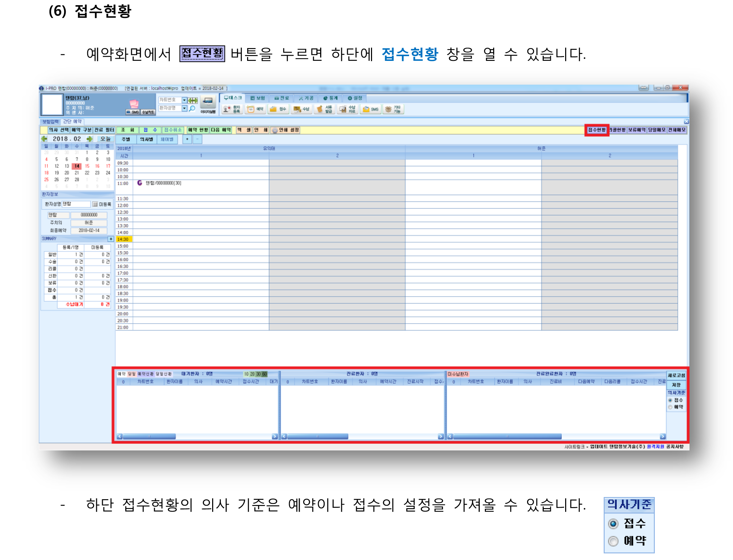Open the 기타기능 box icon
This screenshot has width=733, height=560.
393,109
